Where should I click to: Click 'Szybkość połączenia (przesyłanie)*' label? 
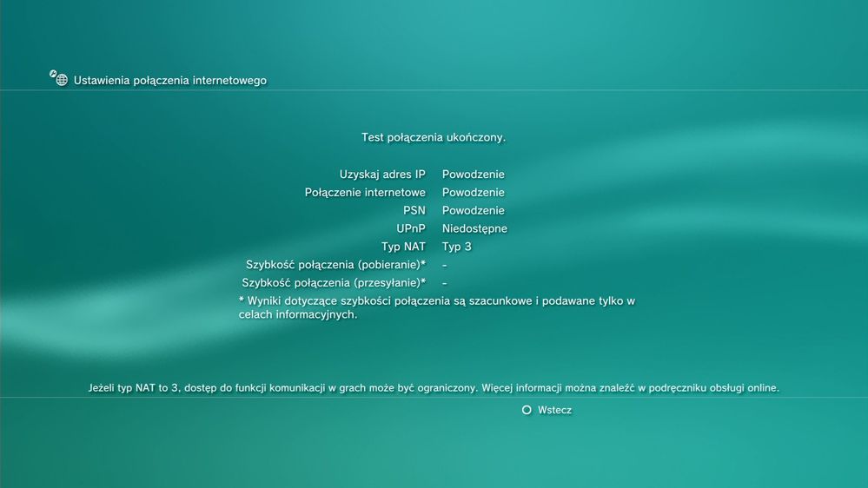[x=334, y=283]
